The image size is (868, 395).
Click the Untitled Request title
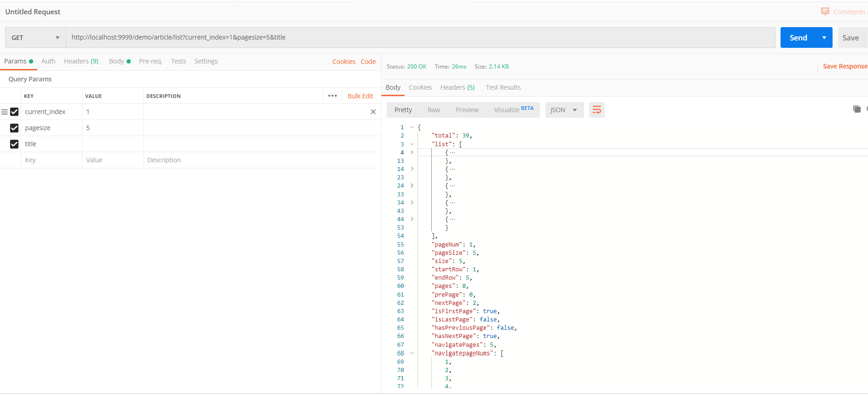pyautogui.click(x=33, y=12)
